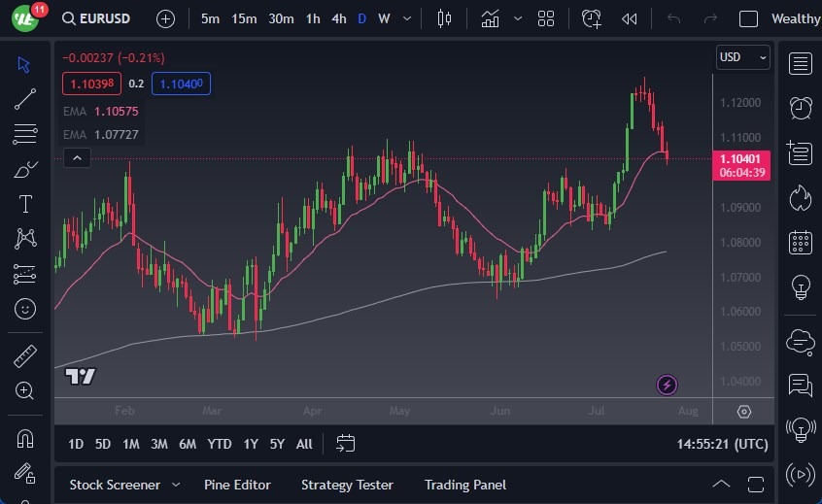Screen dimensions: 822x504
Task: Select the text annotation tool
Action: click(25, 204)
